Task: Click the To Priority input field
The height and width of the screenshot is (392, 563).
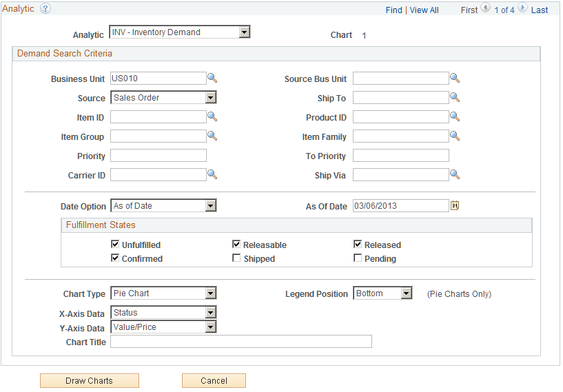Action: tap(400, 156)
